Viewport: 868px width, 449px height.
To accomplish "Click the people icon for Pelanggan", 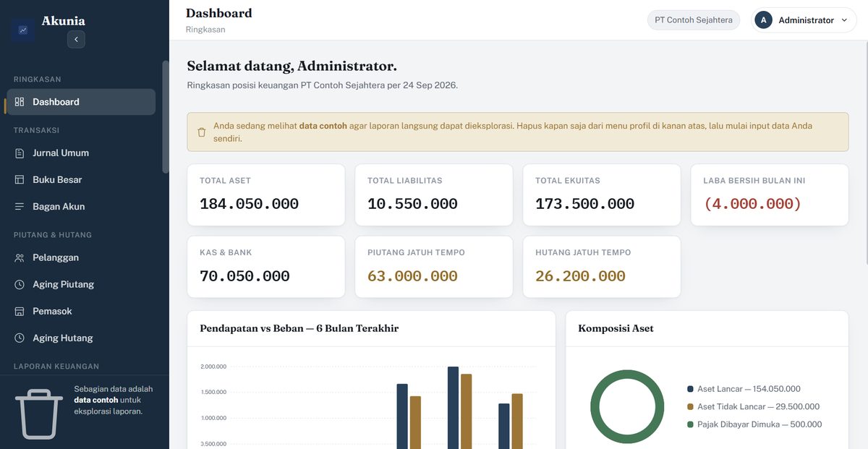I will click(x=20, y=257).
